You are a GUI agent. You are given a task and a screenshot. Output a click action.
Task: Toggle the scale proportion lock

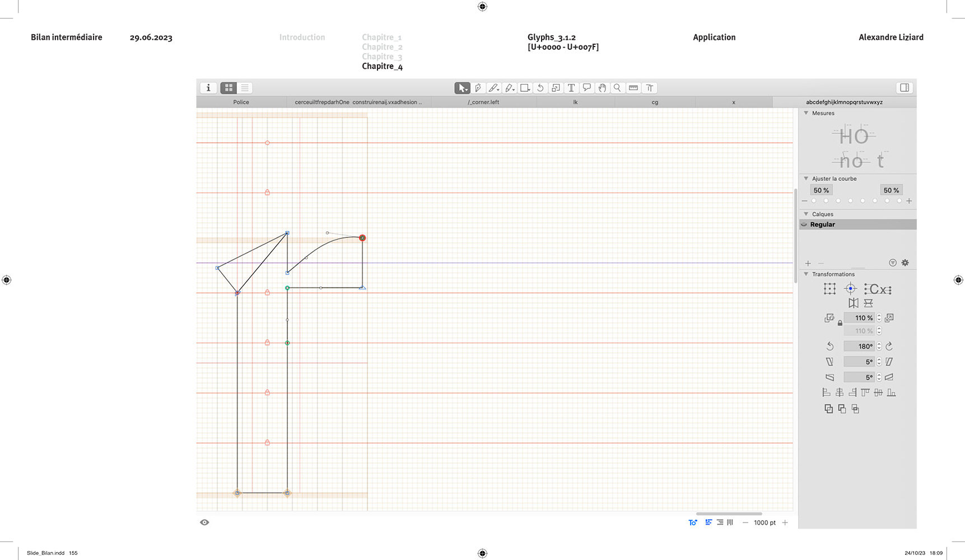[840, 323]
